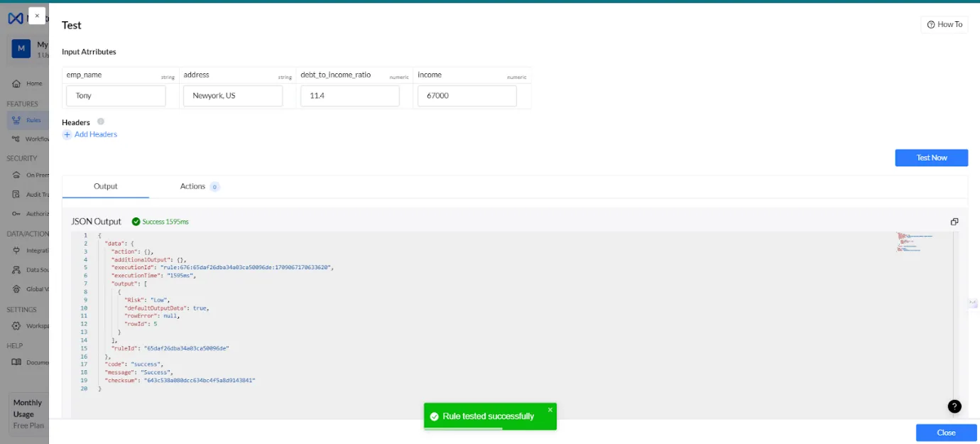This screenshot has height=444, width=980.
Task: Click the Data Sources icon in the sidebar
Action: coord(16,269)
